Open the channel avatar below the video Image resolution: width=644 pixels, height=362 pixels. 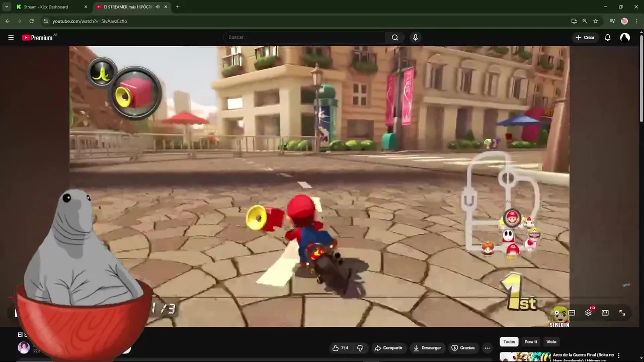click(x=24, y=347)
